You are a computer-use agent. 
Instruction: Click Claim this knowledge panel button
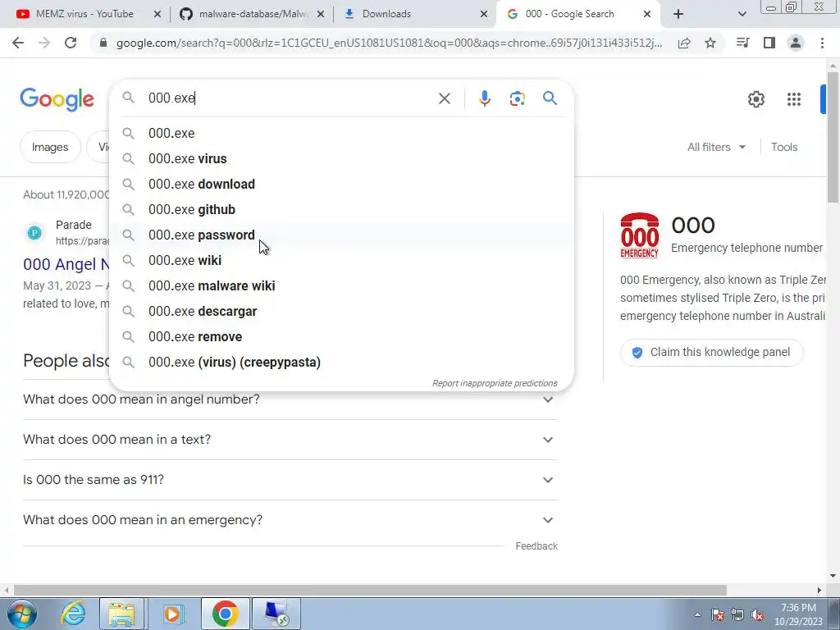pyautogui.click(x=711, y=353)
